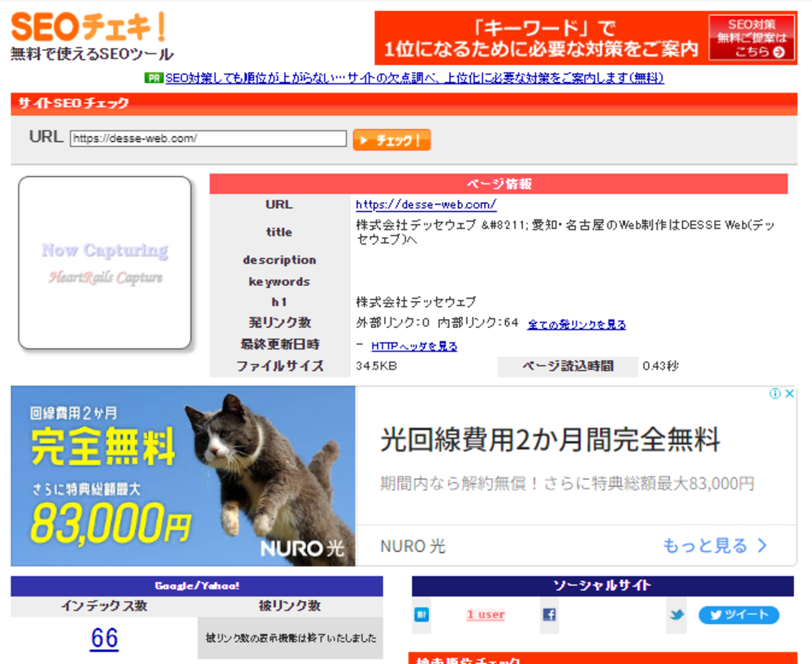The image size is (812, 664).
Task: Click the orange チェック! button
Action: (391, 140)
